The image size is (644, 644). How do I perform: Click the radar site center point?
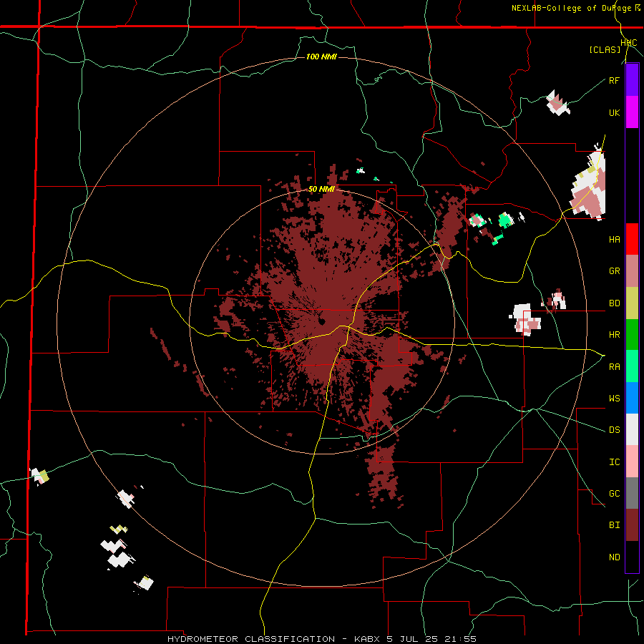pyautogui.click(x=321, y=321)
